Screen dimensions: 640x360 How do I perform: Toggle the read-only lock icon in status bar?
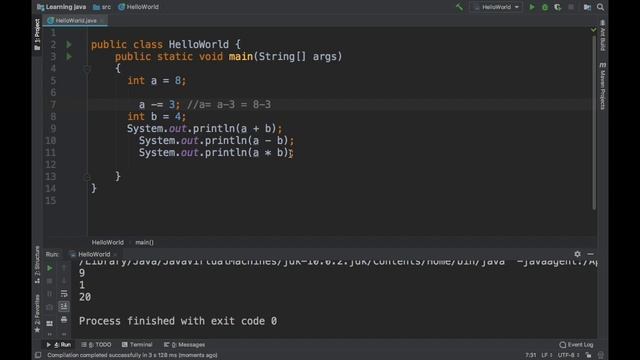(588, 355)
